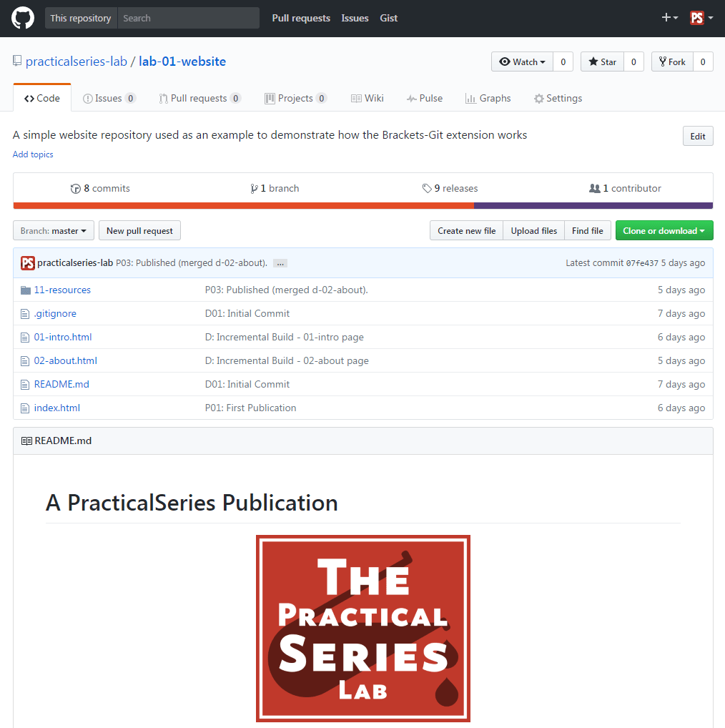This screenshot has width=725, height=728.
Task: Expand commit message ellipsis button
Action: pyautogui.click(x=280, y=263)
